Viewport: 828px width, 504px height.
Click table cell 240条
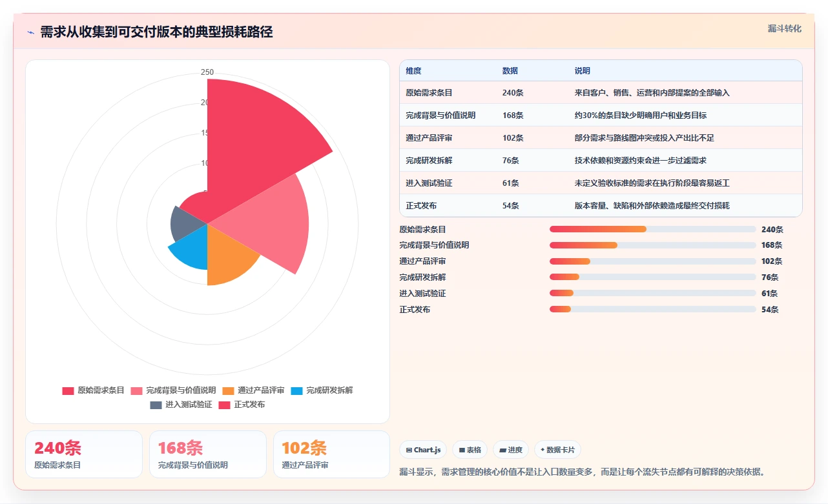pos(513,93)
